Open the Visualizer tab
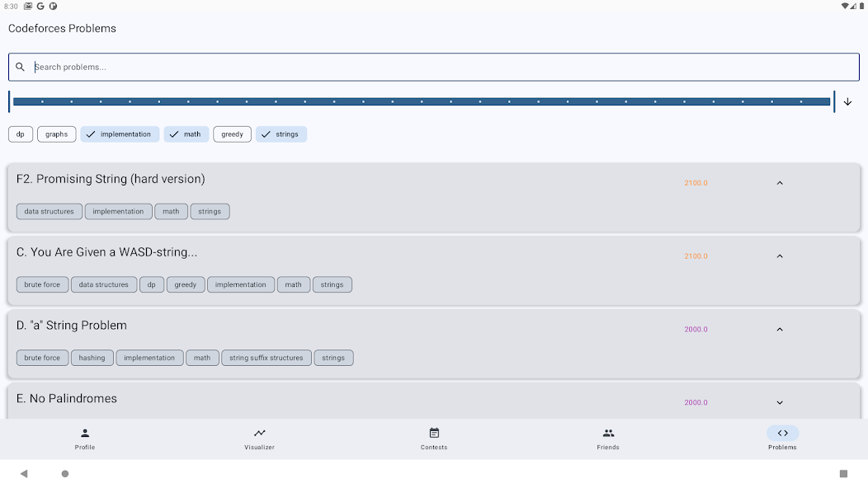Image resolution: width=868 pixels, height=488 pixels. click(x=260, y=439)
